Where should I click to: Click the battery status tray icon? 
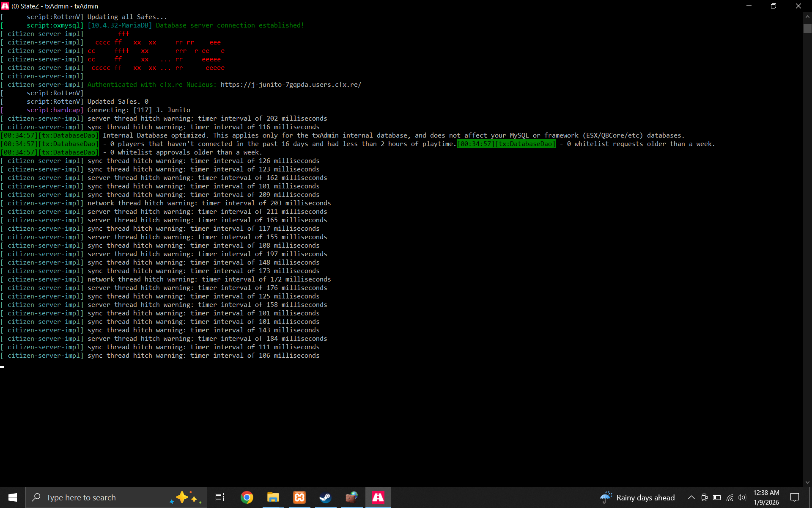tap(717, 497)
